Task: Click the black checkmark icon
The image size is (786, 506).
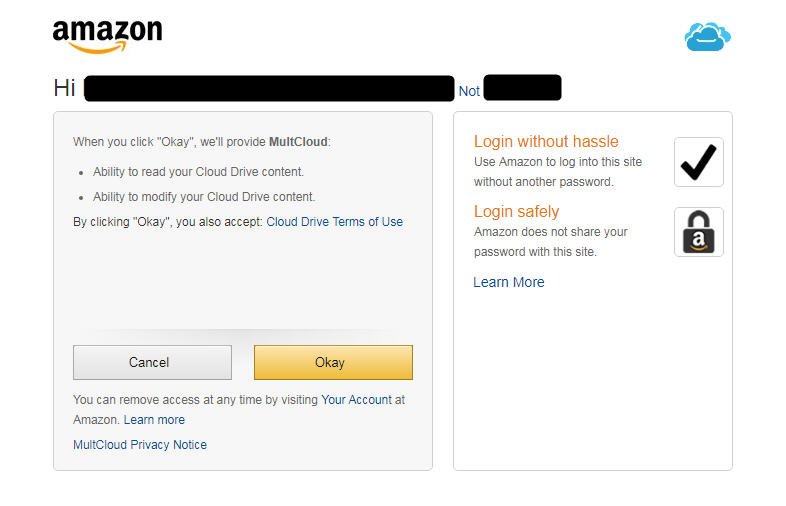Action: click(698, 162)
